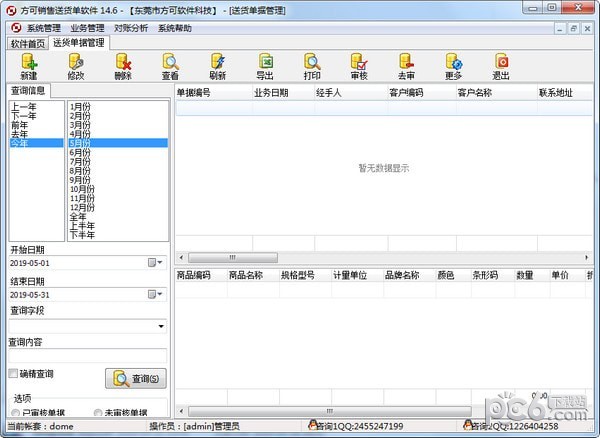Click the 数量 column header
This screenshot has width=600, height=438.
[532, 275]
